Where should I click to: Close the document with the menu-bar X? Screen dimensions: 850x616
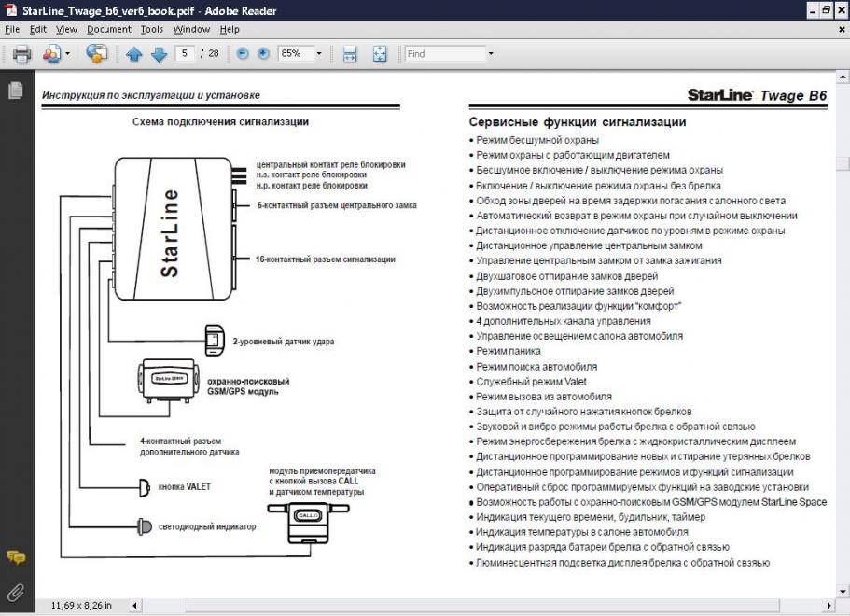(x=842, y=29)
